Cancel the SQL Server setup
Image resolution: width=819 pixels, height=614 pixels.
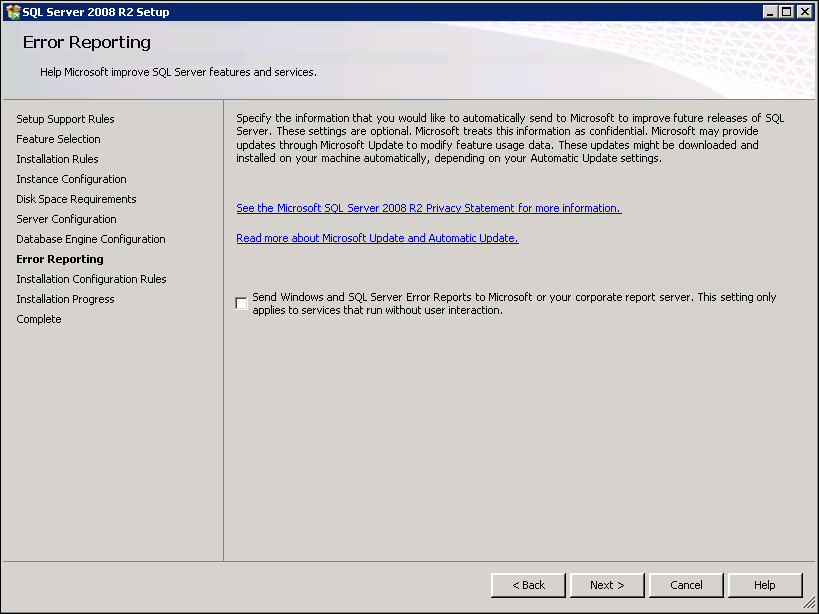(686, 585)
